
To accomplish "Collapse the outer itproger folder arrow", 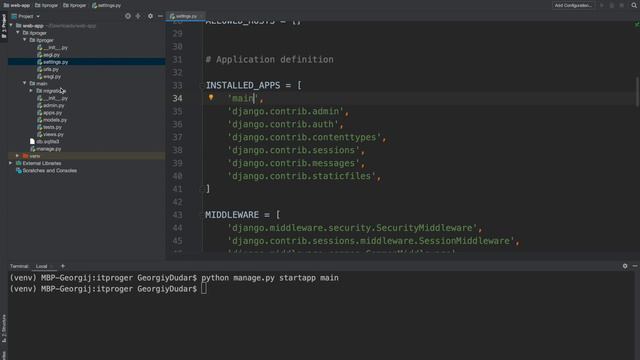I will (x=18, y=33).
